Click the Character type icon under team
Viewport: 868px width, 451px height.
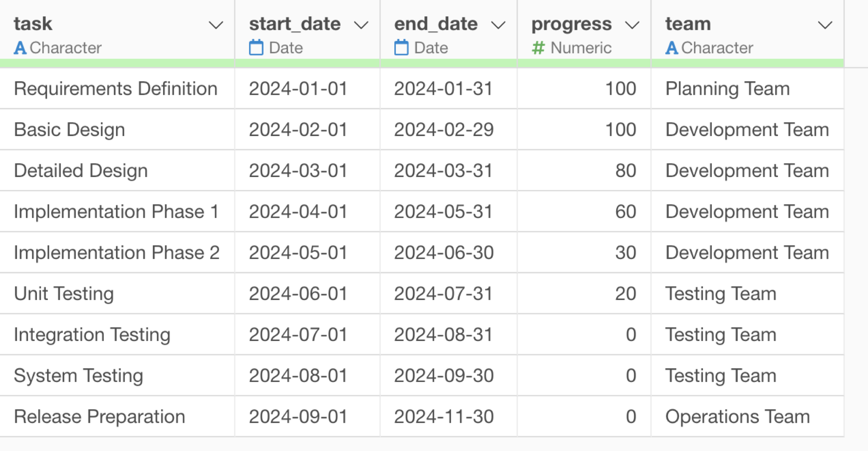(671, 48)
